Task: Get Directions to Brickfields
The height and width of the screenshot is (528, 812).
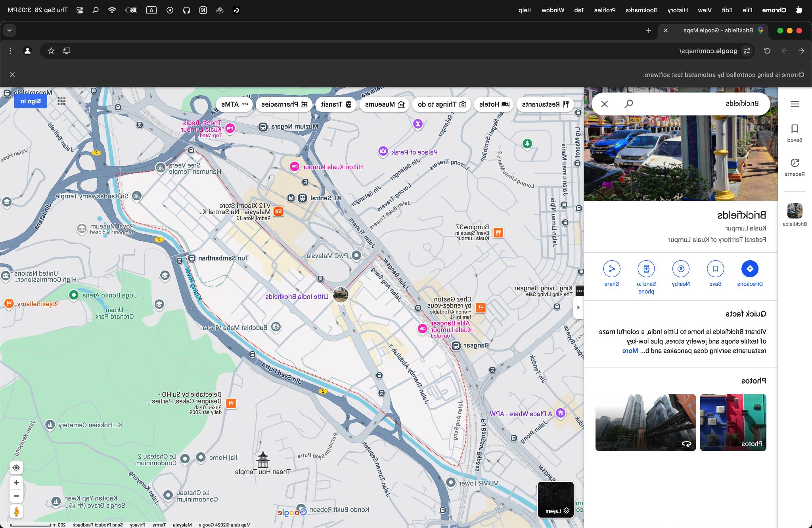Action: 750,274
